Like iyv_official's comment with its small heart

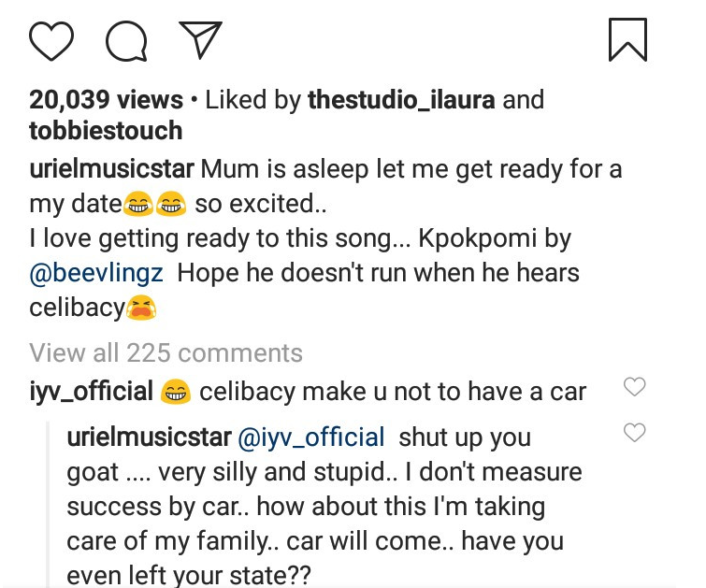(x=635, y=387)
